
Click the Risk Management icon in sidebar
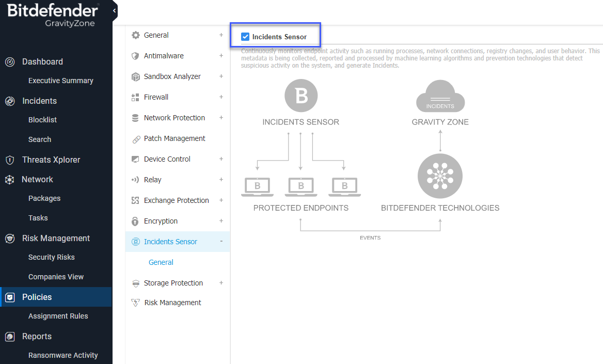[x=10, y=239]
